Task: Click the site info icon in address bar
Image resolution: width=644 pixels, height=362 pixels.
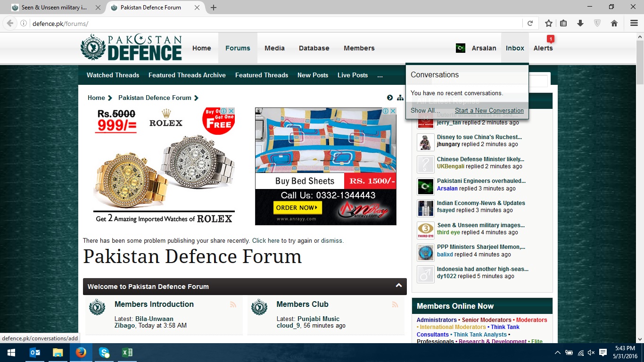Action: tap(24, 24)
